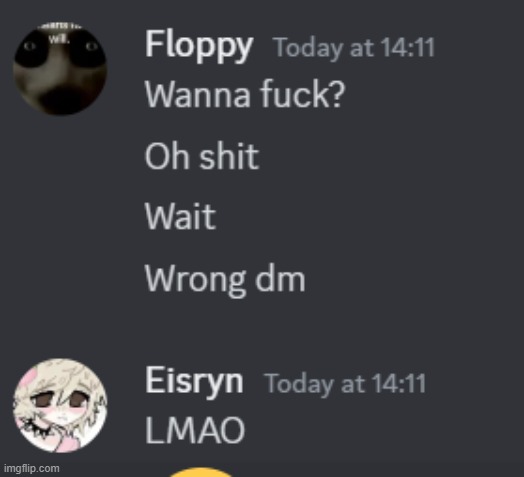
Task: Select the 'Oh shit' message
Action: pos(202,156)
